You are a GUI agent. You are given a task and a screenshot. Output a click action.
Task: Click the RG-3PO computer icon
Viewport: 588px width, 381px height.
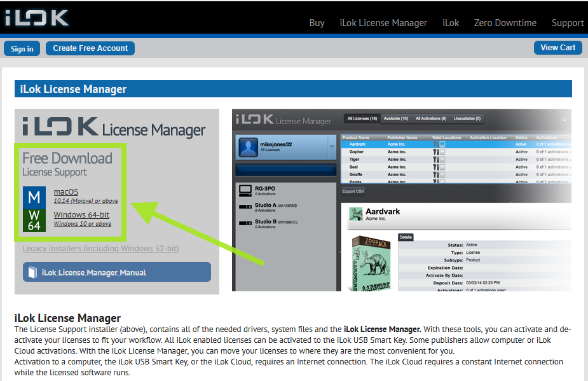click(x=245, y=191)
